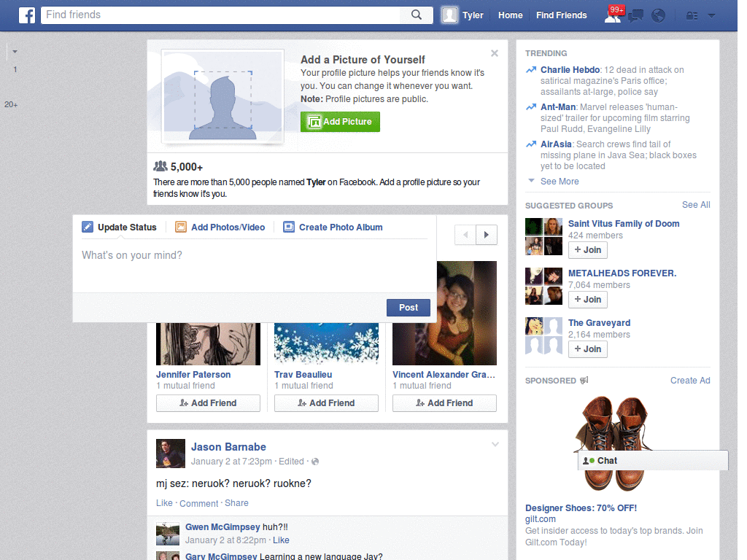Open friend requests icon with 99+ badge
Screen dimensions: 747x560
(x=613, y=15)
